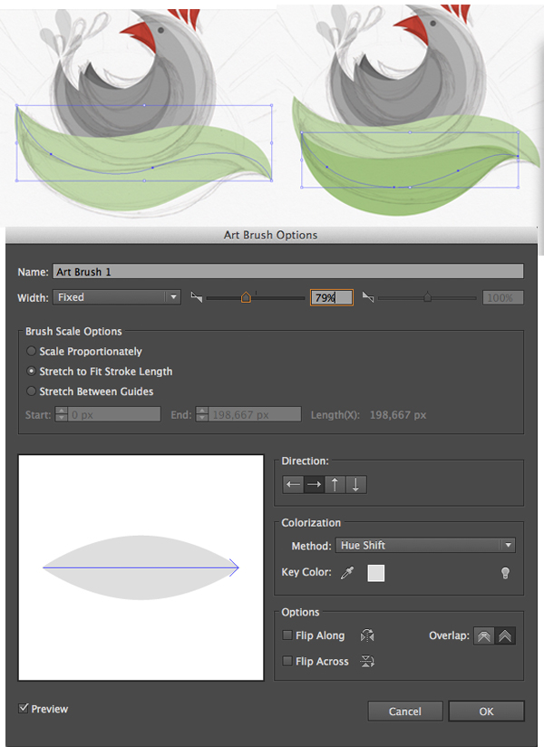The width and height of the screenshot is (544, 756).
Task: Open the Hue Shift method dropdown
Action: pyautogui.click(x=425, y=546)
